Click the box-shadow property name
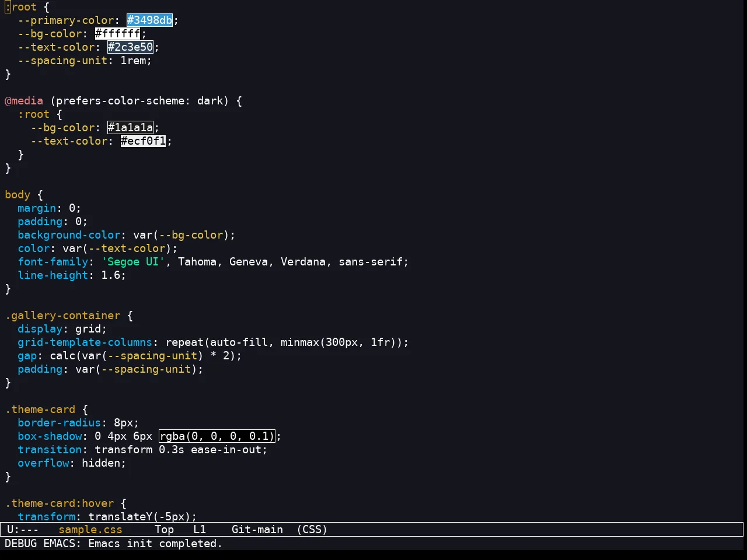747x560 pixels. (x=50, y=436)
